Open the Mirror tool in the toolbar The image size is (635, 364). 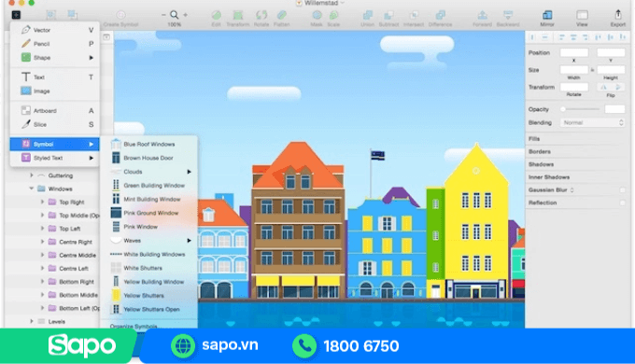[547, 15]
